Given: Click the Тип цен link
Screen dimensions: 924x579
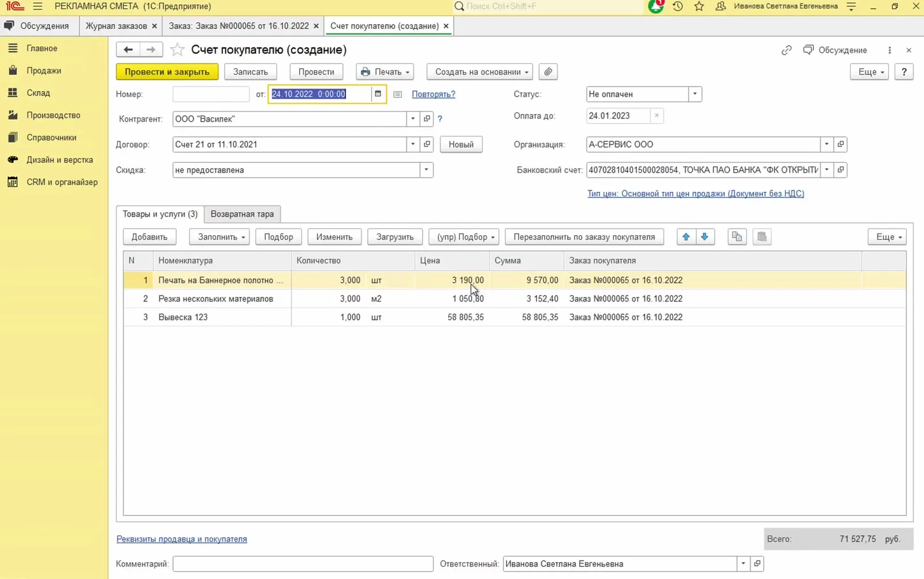Looking at the screenshot, I should click(x=696, y=194).
